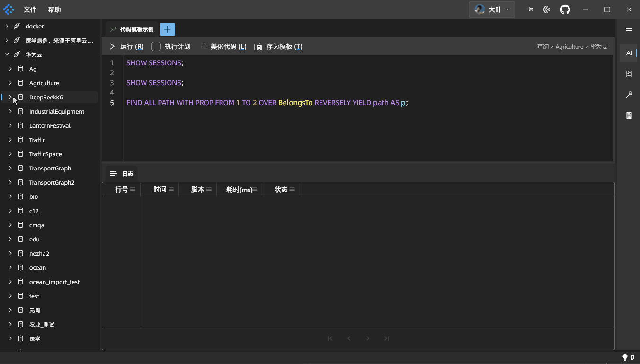Image resolution: width=640 pixels, height=364 pixels.
Task: Select the 日志 tab
Action: coord(122,174)
